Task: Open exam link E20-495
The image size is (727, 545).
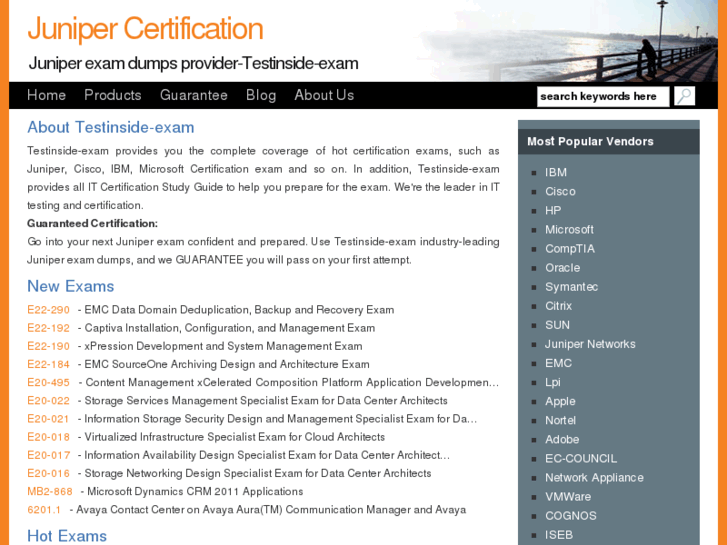Action: coord(48,382)
